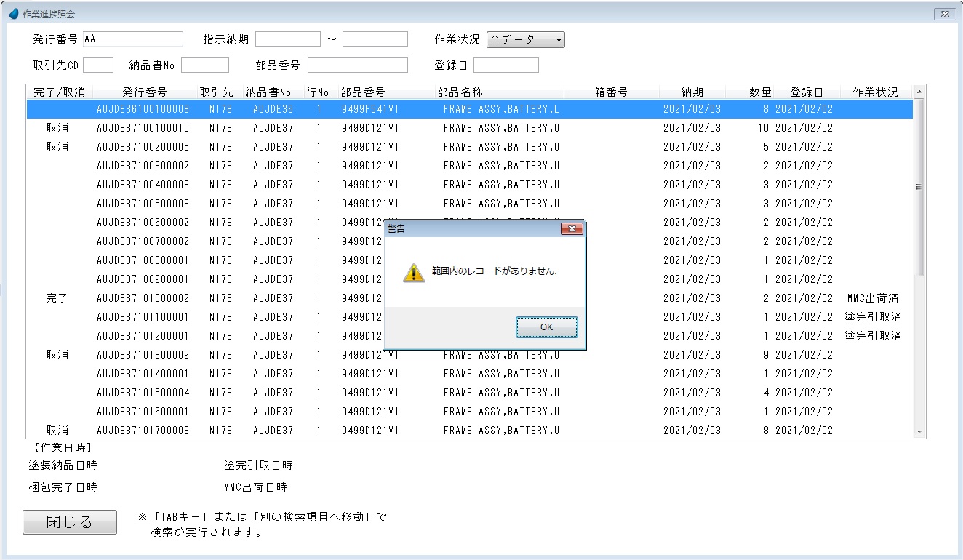The height and width of the screenshot is (560, 963).
Task: Click the yellow warning triangle icon
Action: click(x=413, y=272)
